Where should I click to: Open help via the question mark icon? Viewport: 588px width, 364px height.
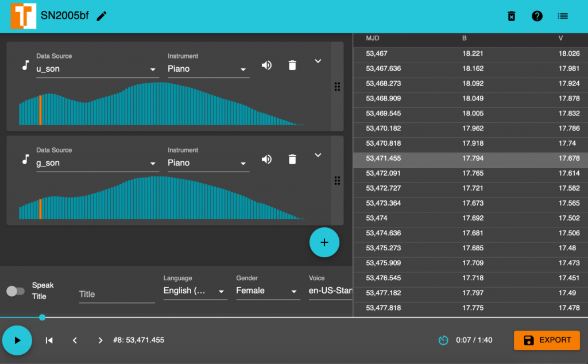click(x=537, y=16)
